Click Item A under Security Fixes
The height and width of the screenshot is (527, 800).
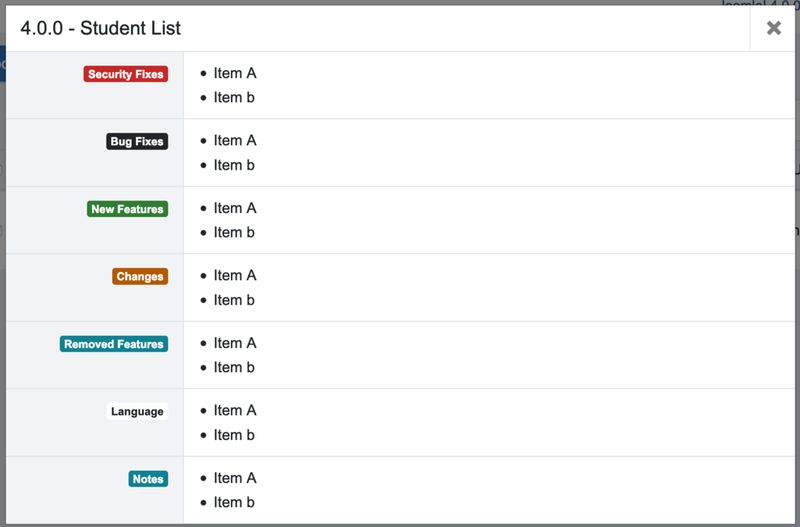pyautogui.click(x=235, y=73)
